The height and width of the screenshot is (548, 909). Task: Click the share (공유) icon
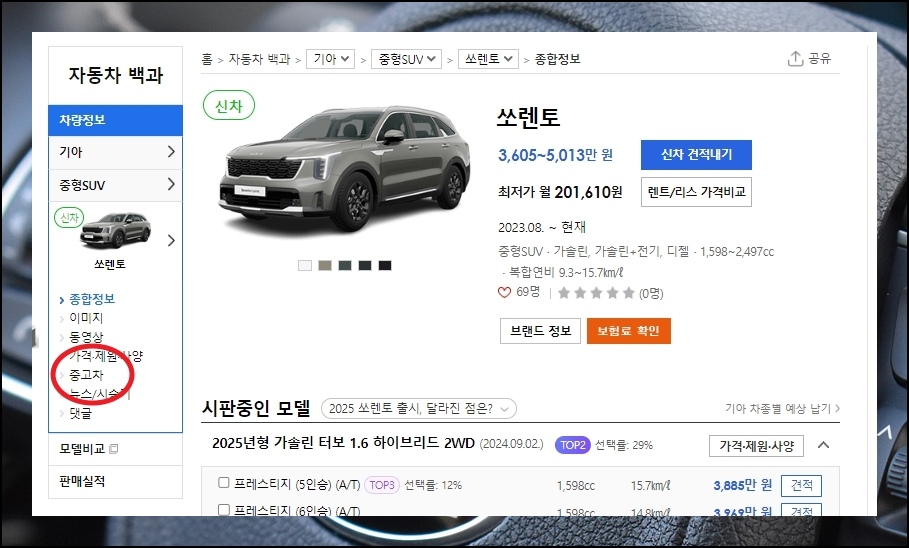[795, 59]
